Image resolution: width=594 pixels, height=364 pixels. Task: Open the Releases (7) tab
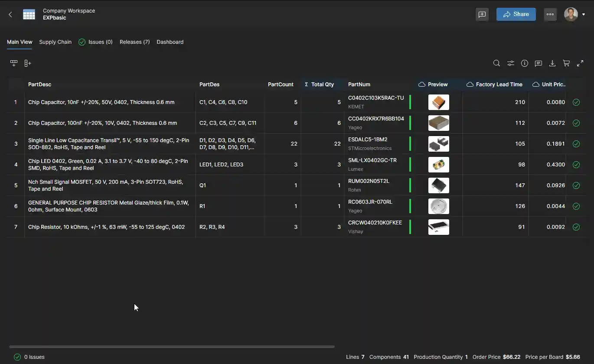tap(134, 42)
